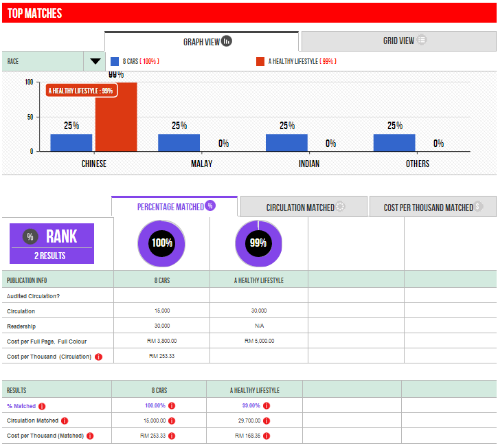Click the grid icon in Grid View tab
498x448 pixels.
[x=422, y=41]
